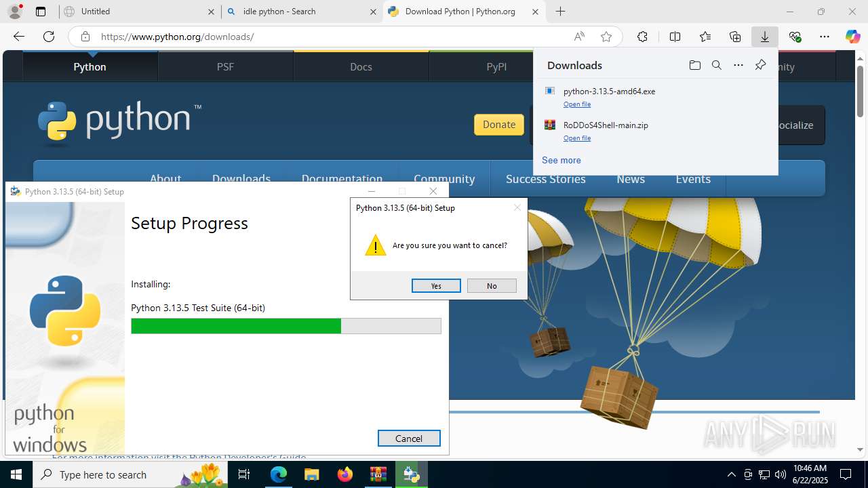Image resolution: width=868 pixels, height=488 pixels.
Task: Pin the Downloads panel
Action: click(760, 65)
